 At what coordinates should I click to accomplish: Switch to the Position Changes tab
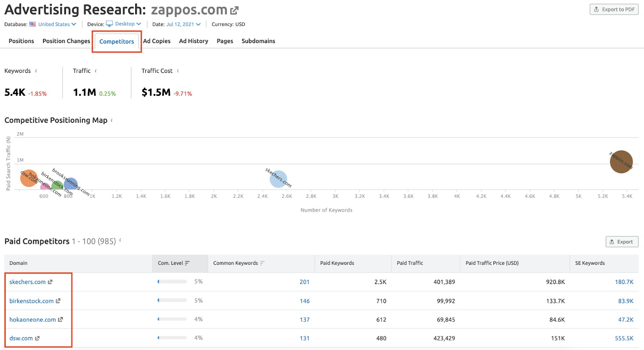[x=66, y=41]
